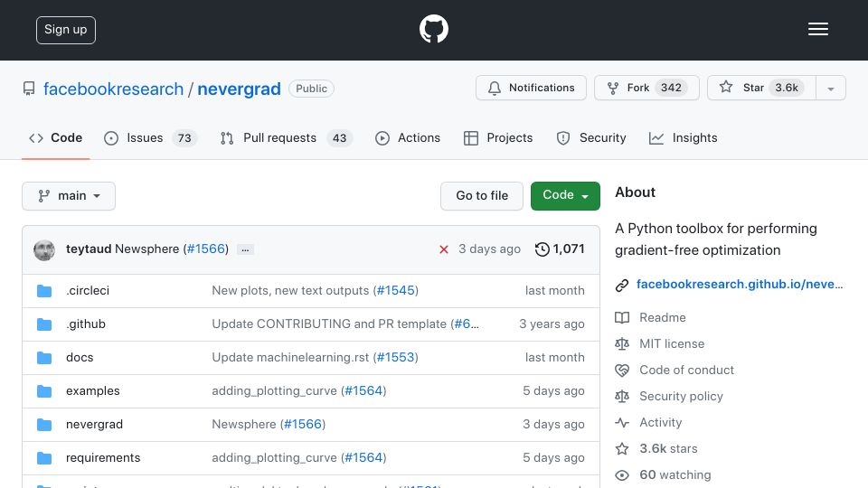Expand the commit message ellipsis button
The width and height of the screenshot is (868, 488).
[x=245, y=250]
